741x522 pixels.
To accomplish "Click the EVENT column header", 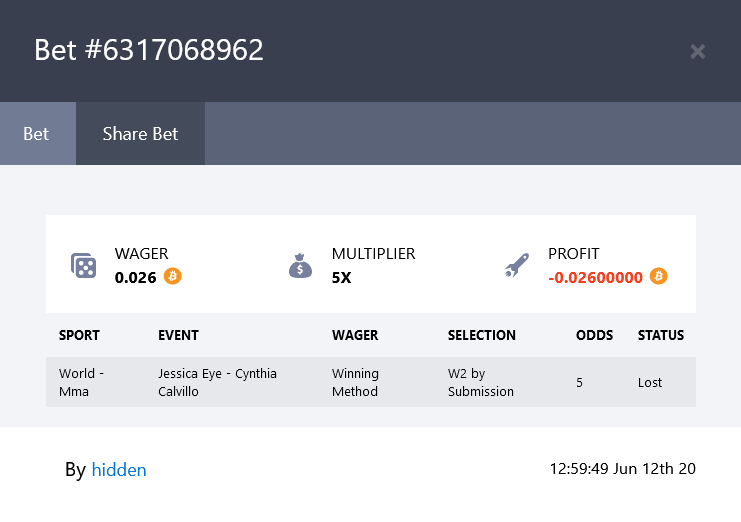I will (178, 335).
